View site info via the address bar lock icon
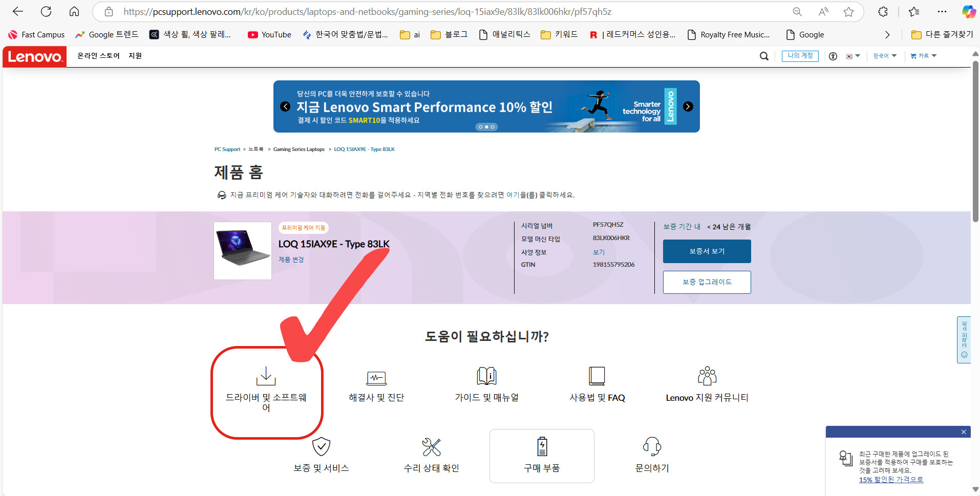 click(109, 12)
